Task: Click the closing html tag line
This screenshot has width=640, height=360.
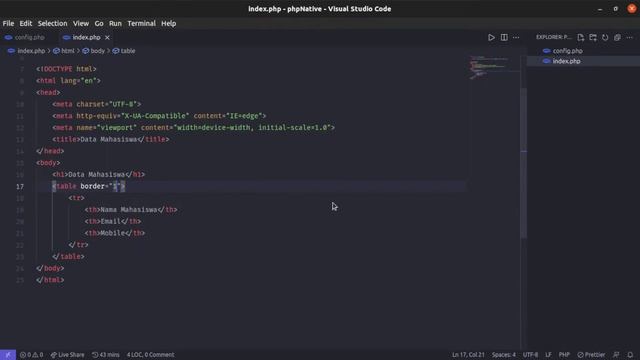Action: 50,280
